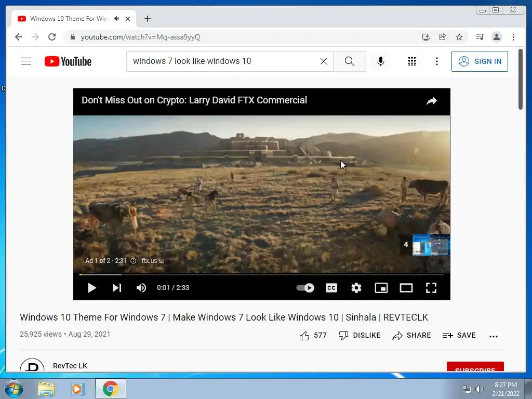
Task: Close the Windows 10 Theme tab
Action: coord(128,19)
